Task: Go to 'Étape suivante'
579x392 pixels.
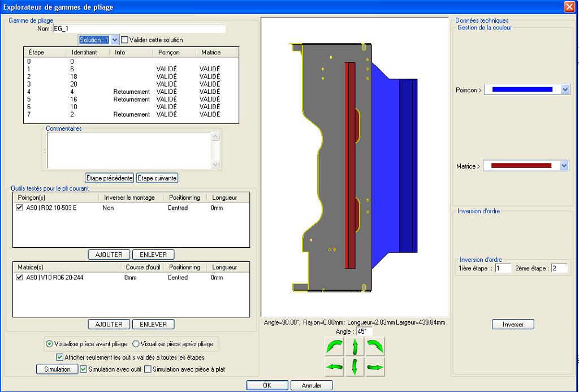Action: pyautogui.click(x=157, y=178)
